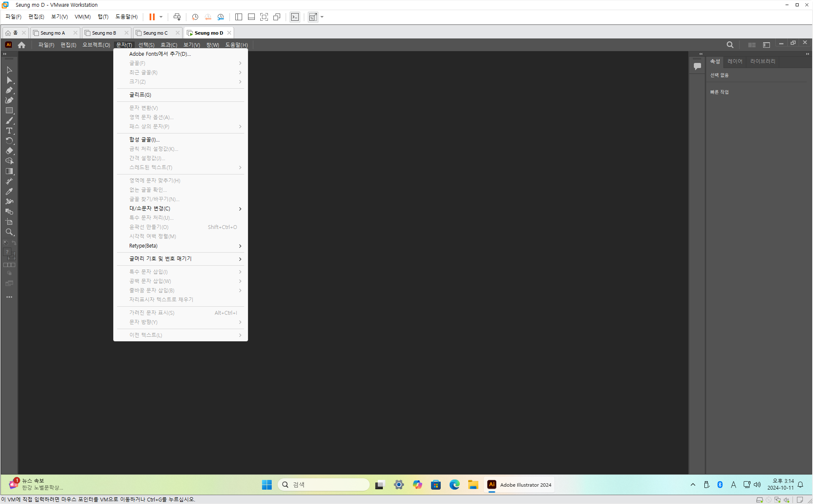
Task: Select the Rotate tool
Action: click(9, 141)
